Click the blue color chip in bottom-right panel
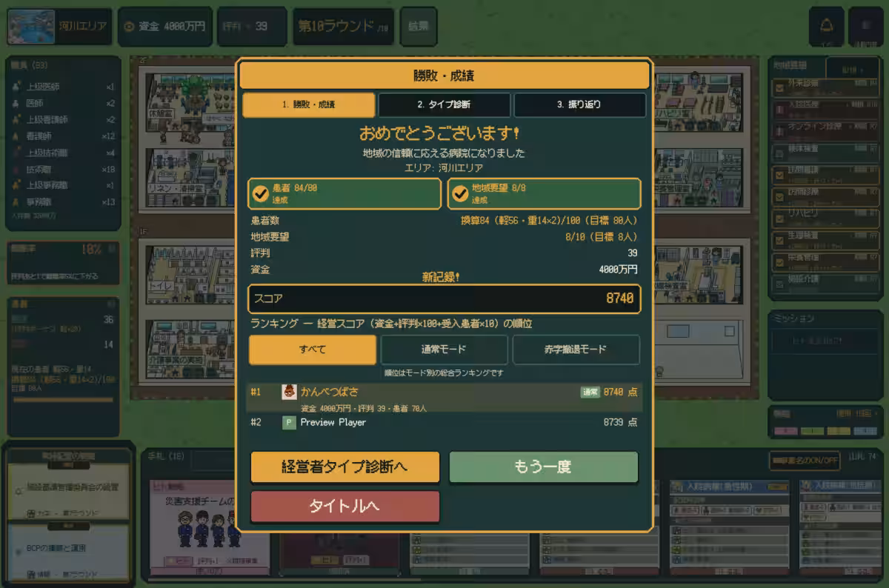 pos(865,431)
